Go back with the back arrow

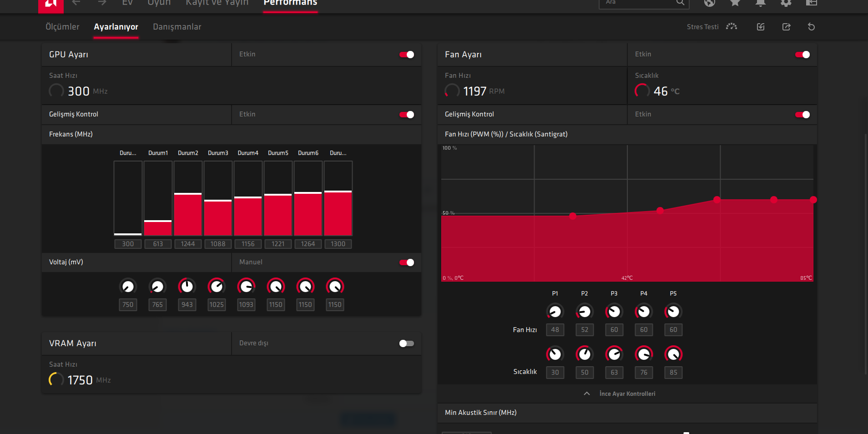point(76,2)
